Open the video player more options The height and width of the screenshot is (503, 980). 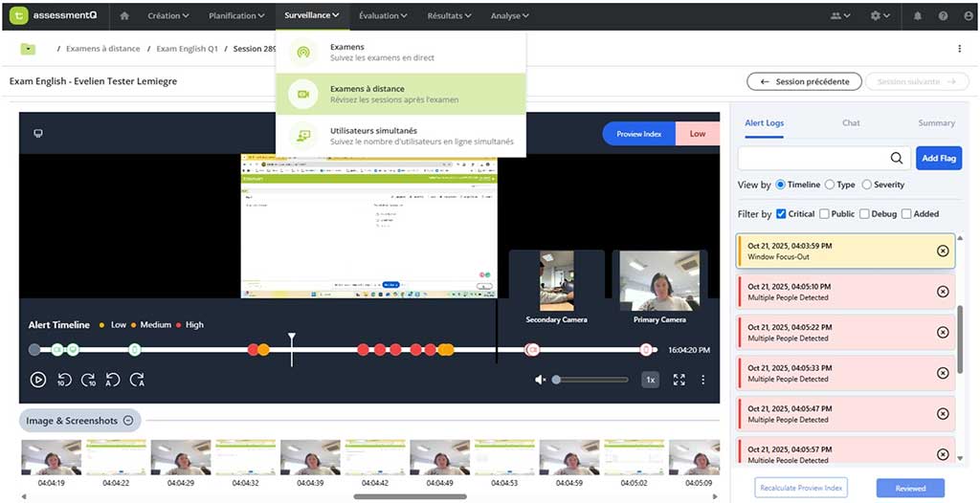pos(703,380)
